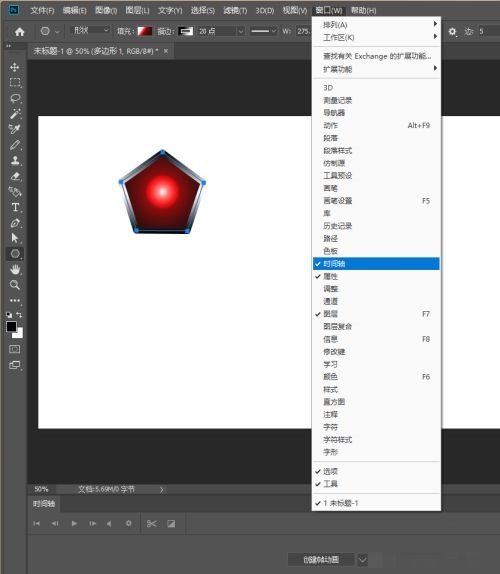Toggle Quick Mask mode icon
Screen dimensions: 500x574
[15, 349]
